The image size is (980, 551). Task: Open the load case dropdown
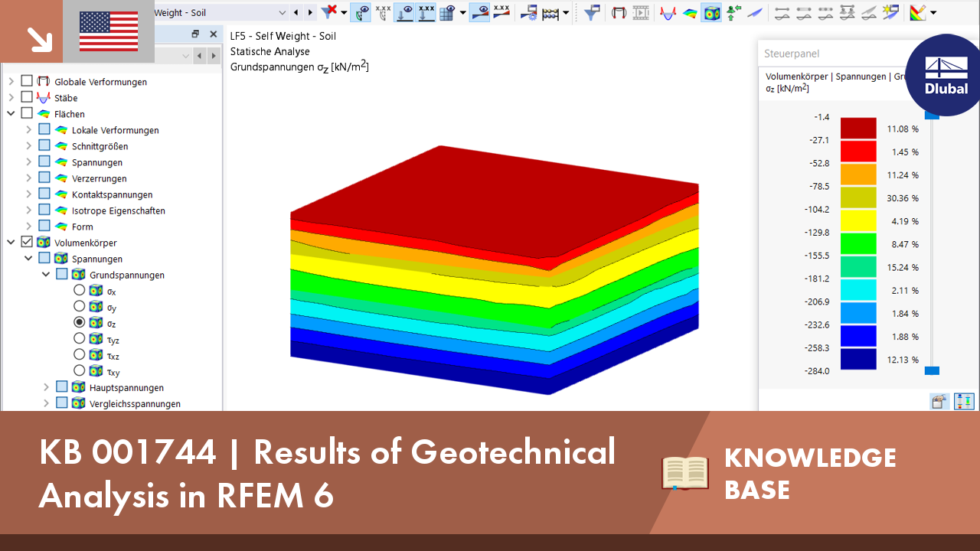283,12
